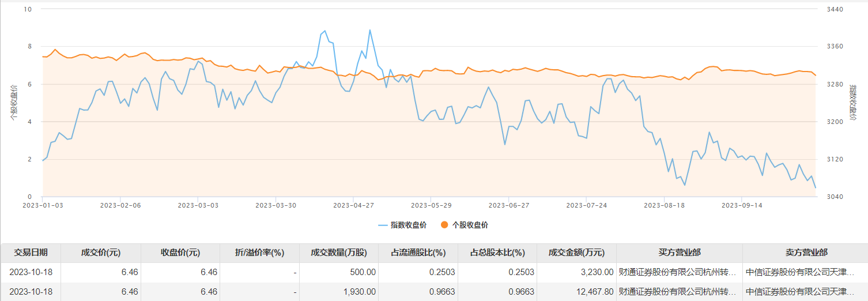Click the 占流通股比(%) column header

point(418,253)
